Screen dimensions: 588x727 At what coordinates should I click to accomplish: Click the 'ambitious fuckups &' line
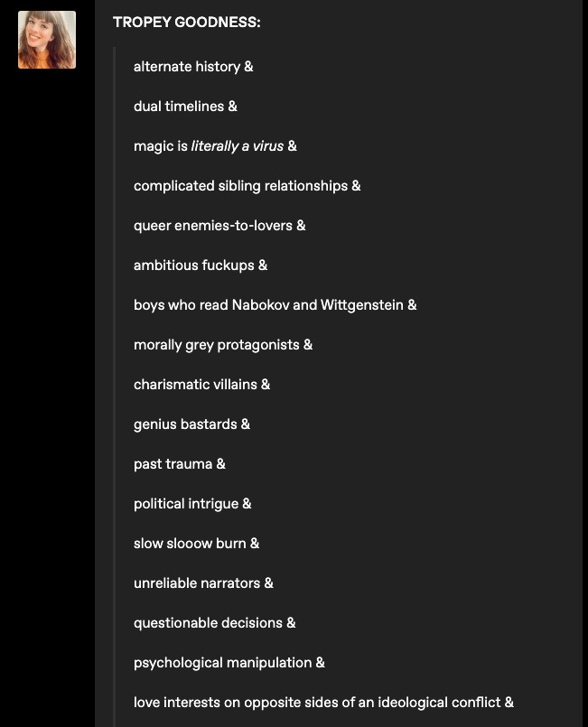[201, 266]
